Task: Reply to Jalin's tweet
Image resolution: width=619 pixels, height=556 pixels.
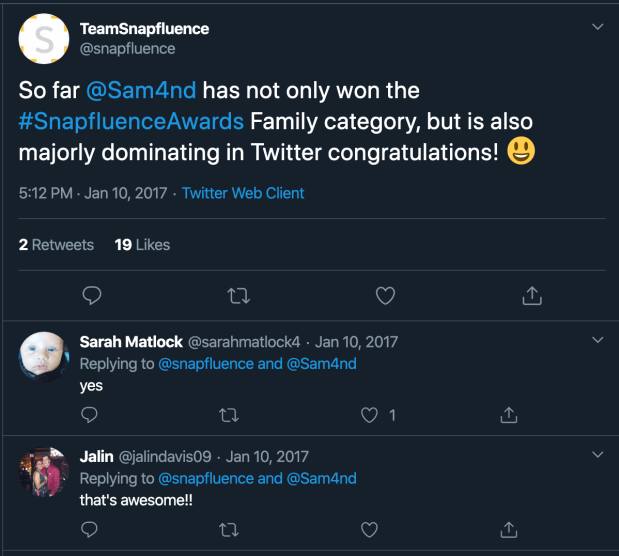Action: (x=89, y=529)
